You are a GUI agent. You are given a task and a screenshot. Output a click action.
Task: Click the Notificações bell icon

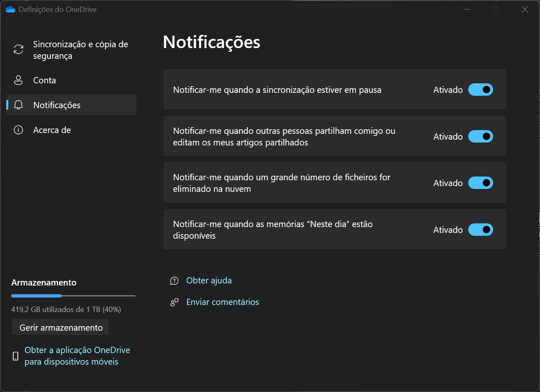(x=18, y=105)
